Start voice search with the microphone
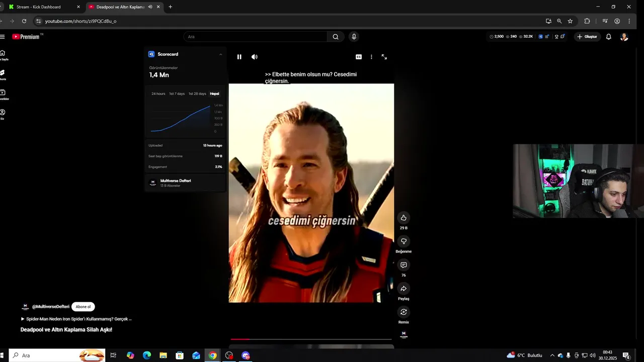 [354, 37]
